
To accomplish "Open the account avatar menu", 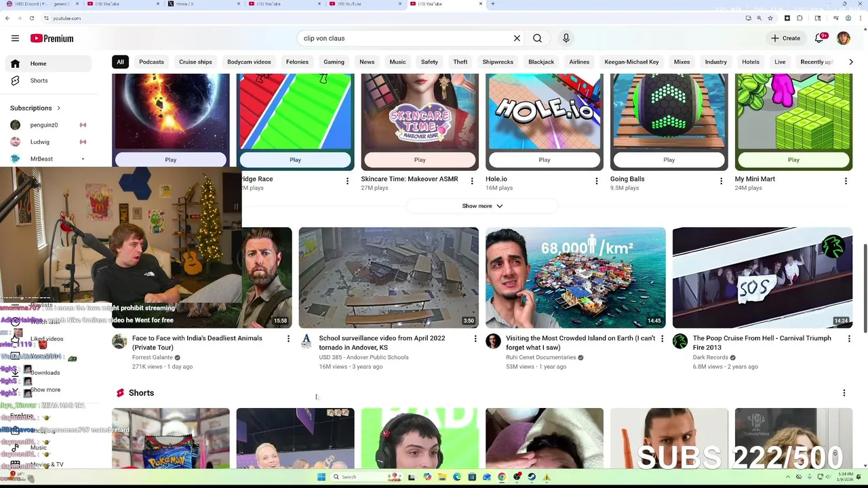I will coord(843,39).
